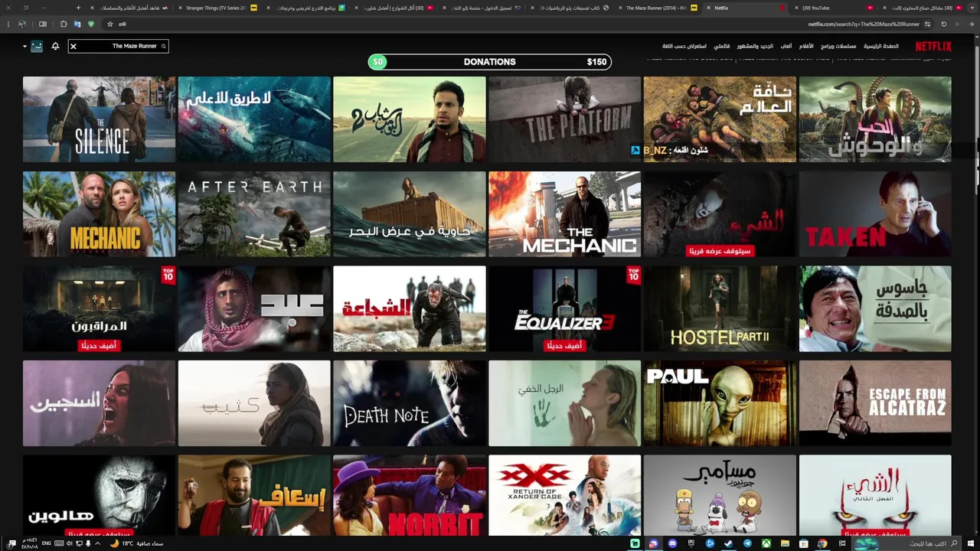Bookmark this page with the star icon
Viewport: 980px width, 551px height.
[x=110, y=24]
